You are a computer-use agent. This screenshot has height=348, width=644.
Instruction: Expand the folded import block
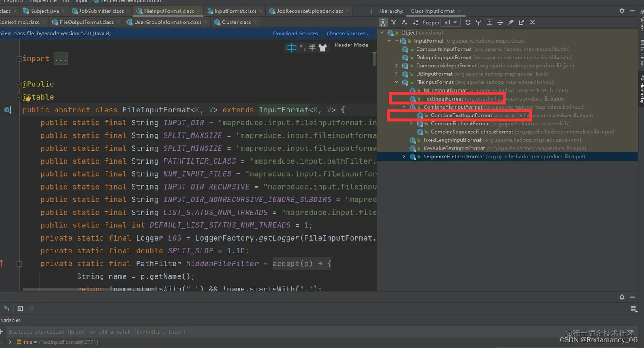[x=19, y=59]
